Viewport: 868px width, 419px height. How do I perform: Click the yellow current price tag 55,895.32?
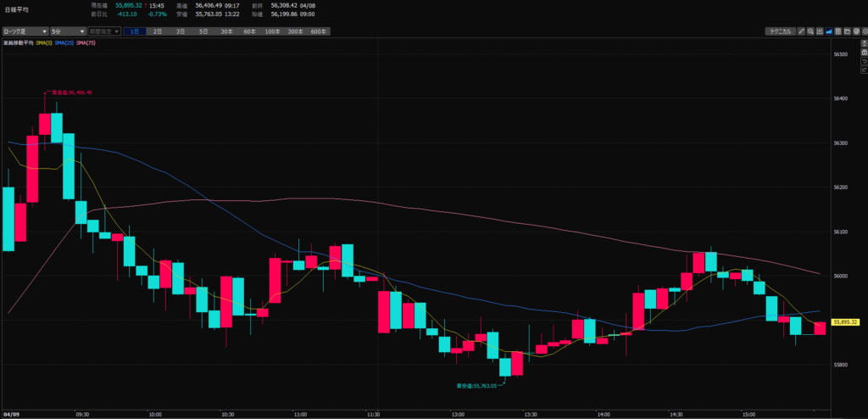(847, 322)
